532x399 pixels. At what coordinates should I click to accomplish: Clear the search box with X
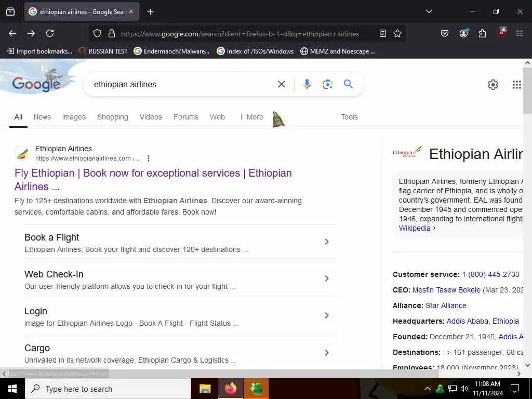(x=281, y=84)
